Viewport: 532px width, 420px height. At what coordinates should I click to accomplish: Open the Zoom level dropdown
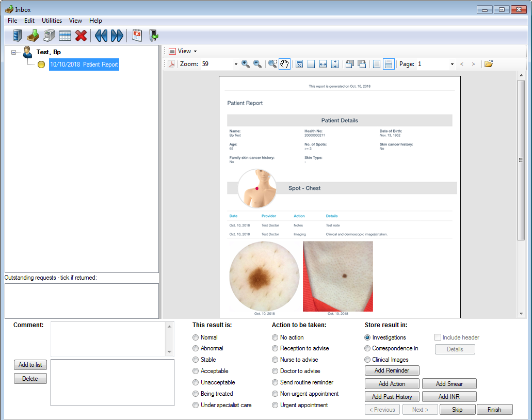[x=236, y=64]
